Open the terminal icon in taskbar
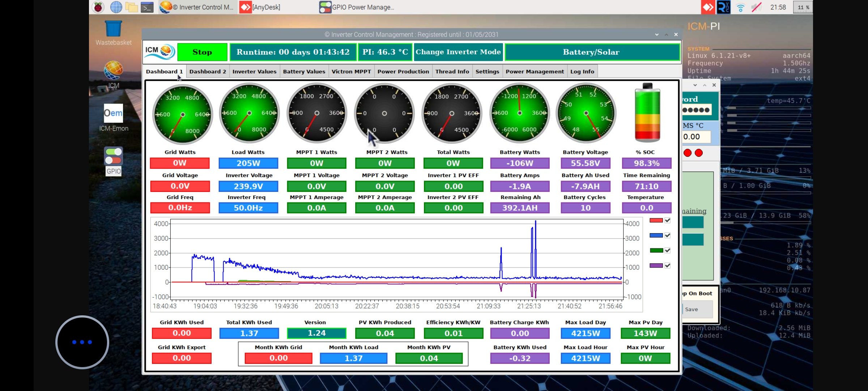The height and width of the screenshot is (391, 868). (147, 7)
